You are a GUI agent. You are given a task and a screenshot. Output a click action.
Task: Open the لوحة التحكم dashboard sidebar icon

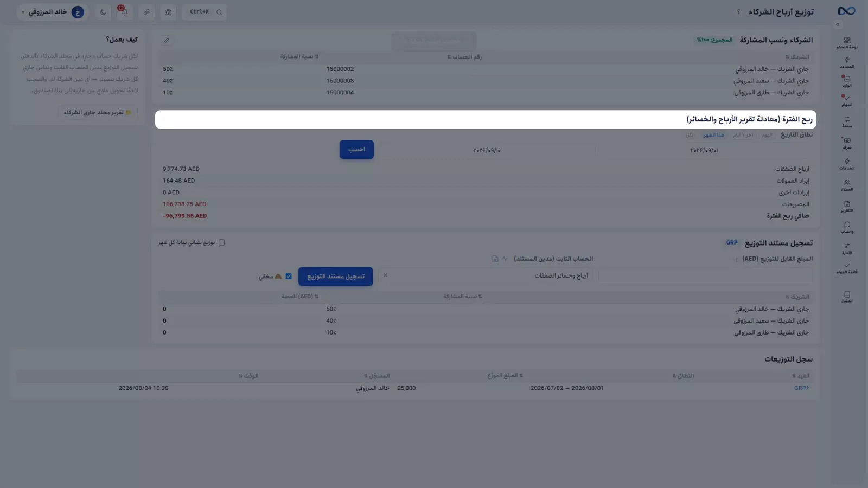click(x=847, y=43)
